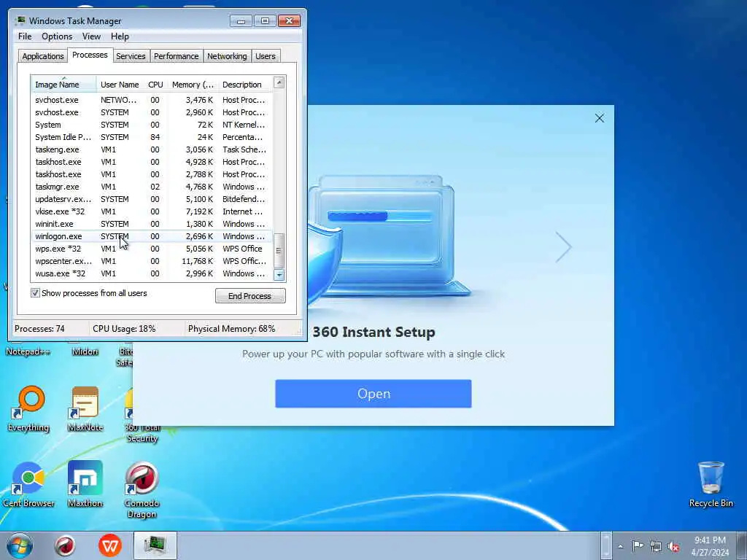This screenshot has width=747, height=560.
Task: Select the taskeng.exe process
Action: pyautogui.click(x=152, y=149)
